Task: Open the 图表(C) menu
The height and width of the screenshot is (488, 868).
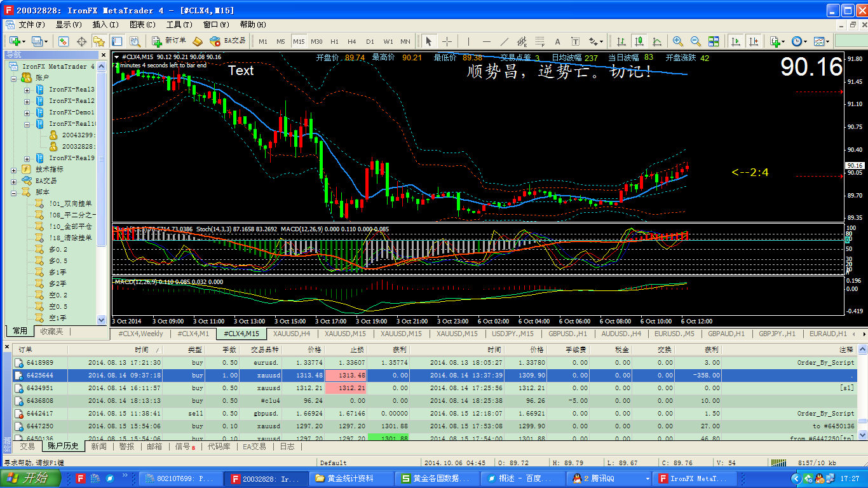Action: pyautogui.click(x=142, y=25)
